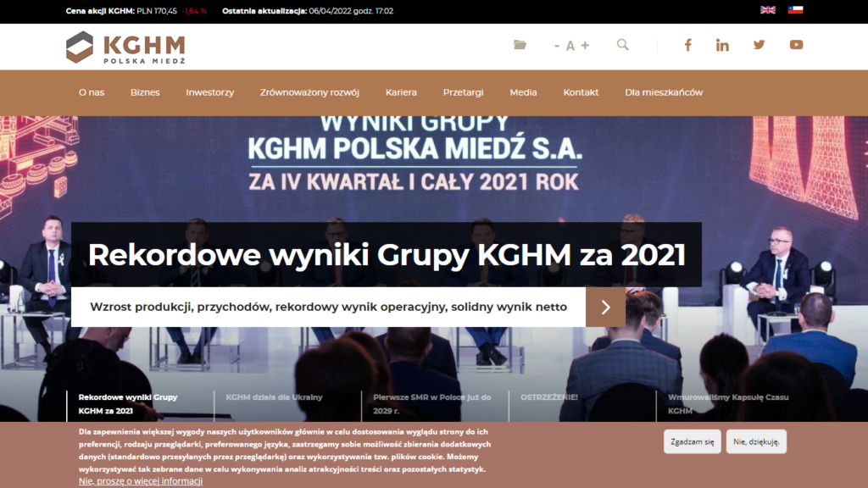
Task: Accept cookies with Zgadzam się button
Action: (x=692, y=441)
